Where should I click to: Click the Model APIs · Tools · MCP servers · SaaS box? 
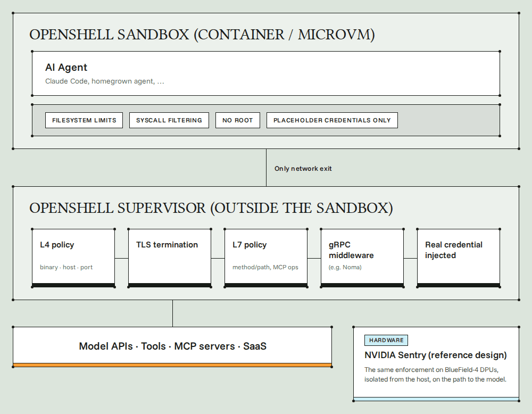click(x=172, y=347)
